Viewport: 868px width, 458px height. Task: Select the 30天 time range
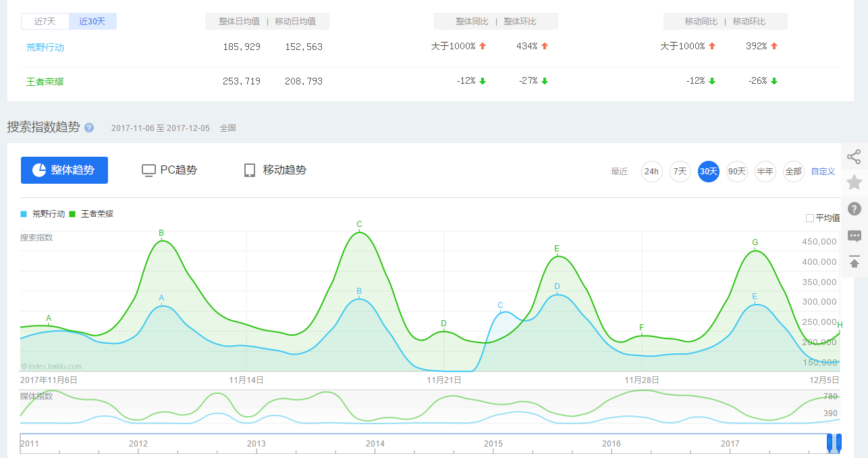pos(709,172)
